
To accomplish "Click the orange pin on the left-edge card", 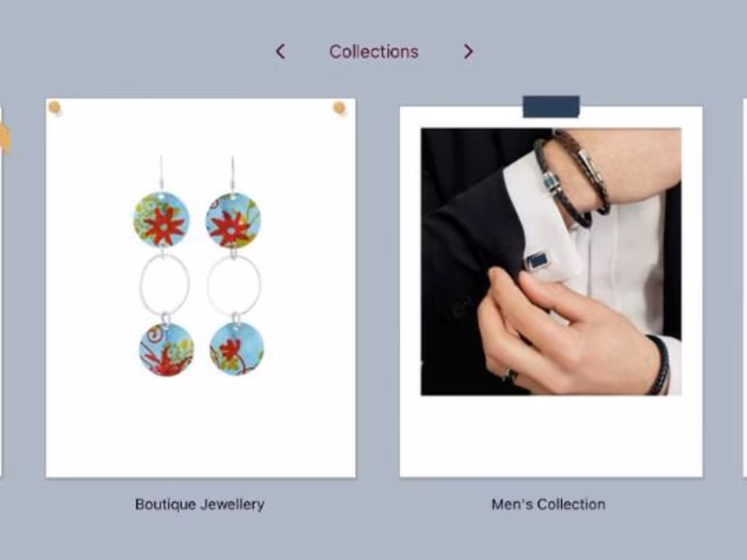I will [4, 137].
